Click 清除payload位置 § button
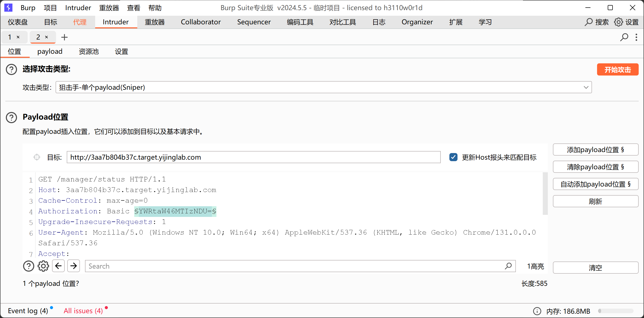The height and width of the screenshot is (318, 644). click(596, 167)
